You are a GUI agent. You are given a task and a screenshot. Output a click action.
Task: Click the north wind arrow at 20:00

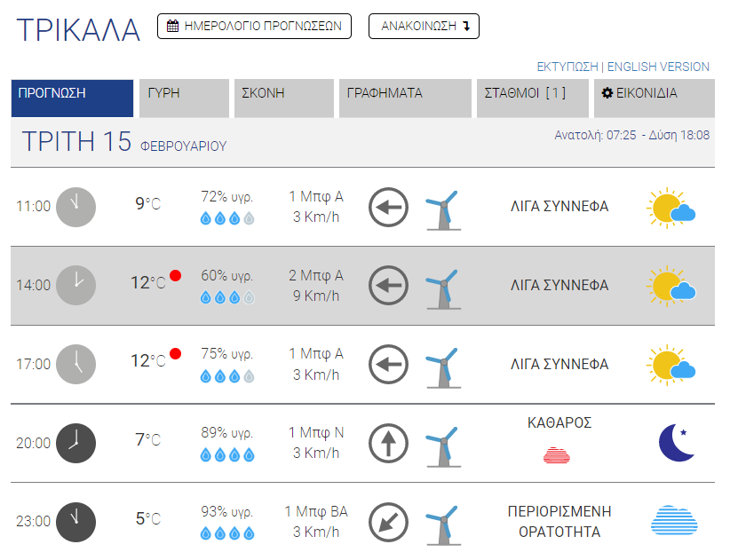pos(388,442)
